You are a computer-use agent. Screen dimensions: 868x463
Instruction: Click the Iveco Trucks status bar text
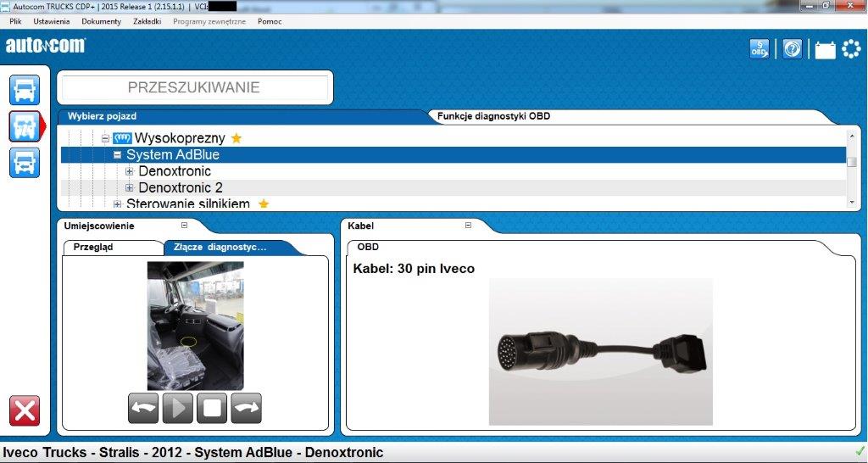coord(193,453)
